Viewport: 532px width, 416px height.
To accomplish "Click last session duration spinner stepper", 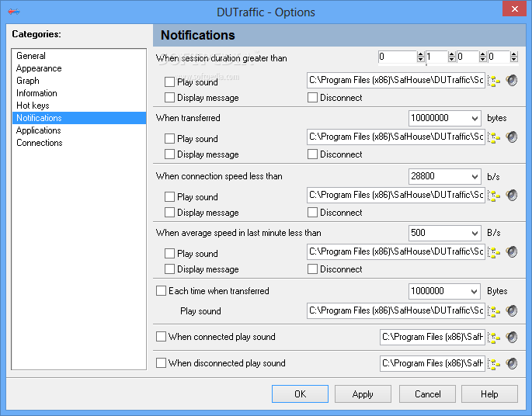I will click(514, 57).
